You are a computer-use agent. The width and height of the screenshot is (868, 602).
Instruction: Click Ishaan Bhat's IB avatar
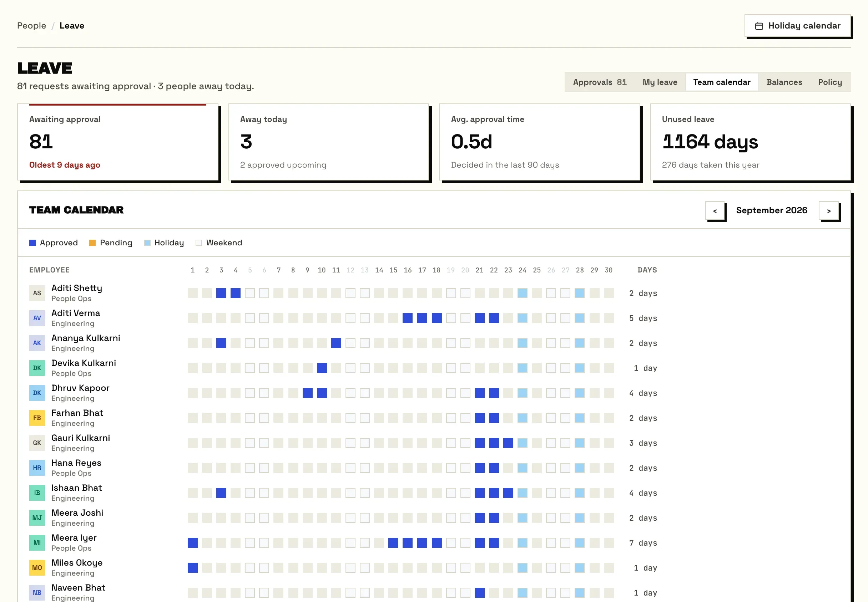coord(37,493)
